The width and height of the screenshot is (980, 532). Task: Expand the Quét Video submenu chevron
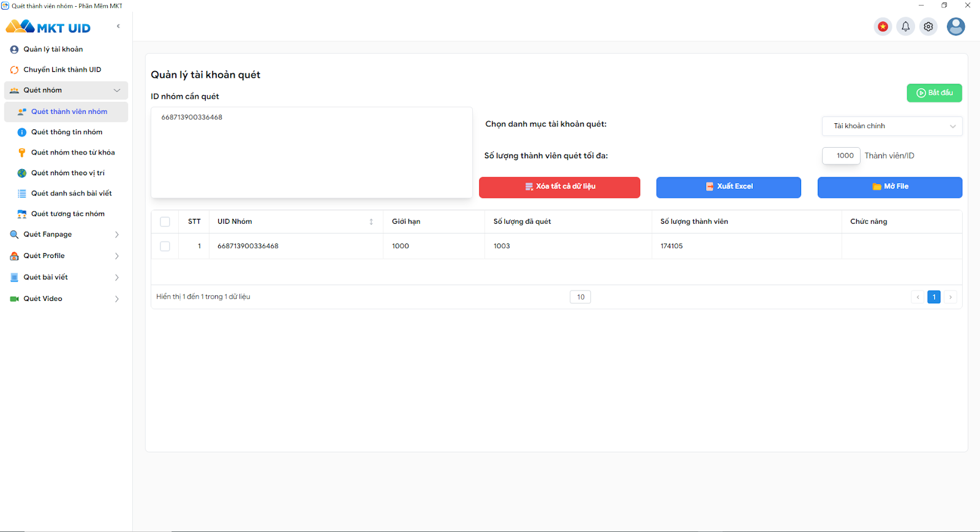click(x=117, y=299)
